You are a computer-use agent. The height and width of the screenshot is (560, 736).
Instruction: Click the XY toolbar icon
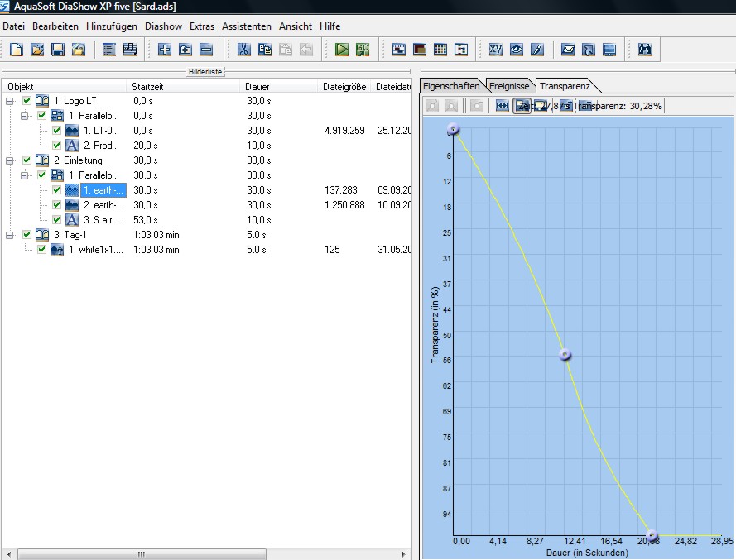tap(496, 50)
